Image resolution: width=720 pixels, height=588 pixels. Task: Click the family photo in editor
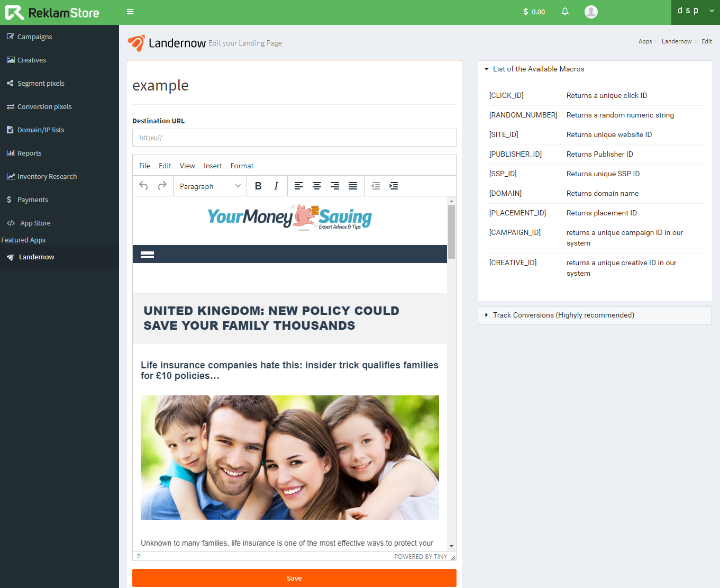[x=290, y=457]
